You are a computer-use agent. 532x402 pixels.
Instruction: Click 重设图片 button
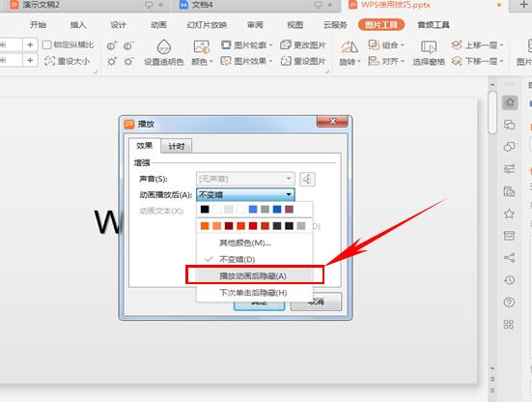tap(303, 61)
